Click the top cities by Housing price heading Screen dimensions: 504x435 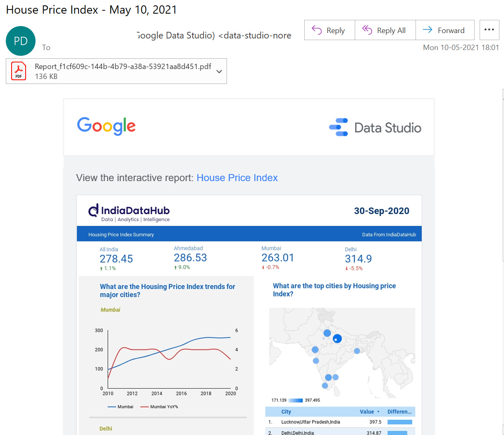pyautogui.click(x=334, y=290)
